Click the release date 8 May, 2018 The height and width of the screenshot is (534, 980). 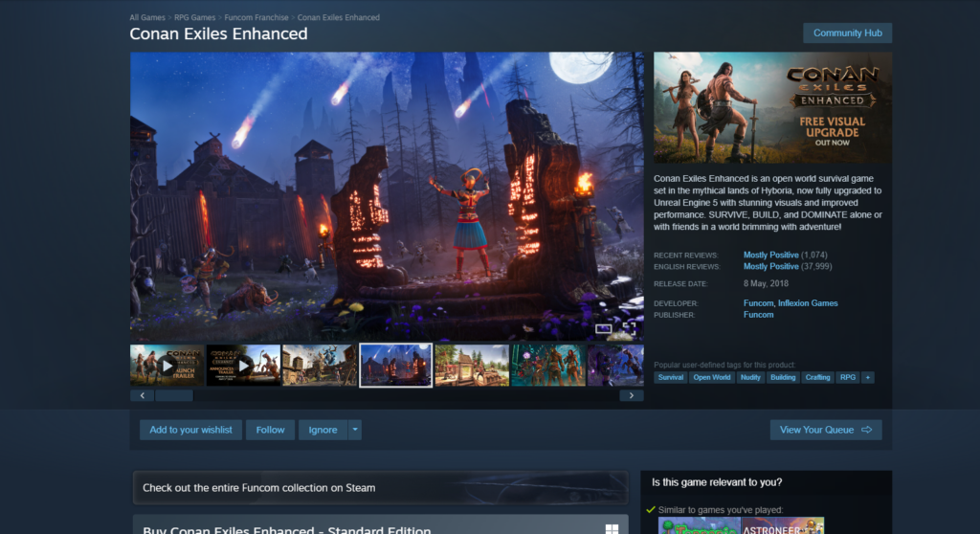(x=766, y=283)
